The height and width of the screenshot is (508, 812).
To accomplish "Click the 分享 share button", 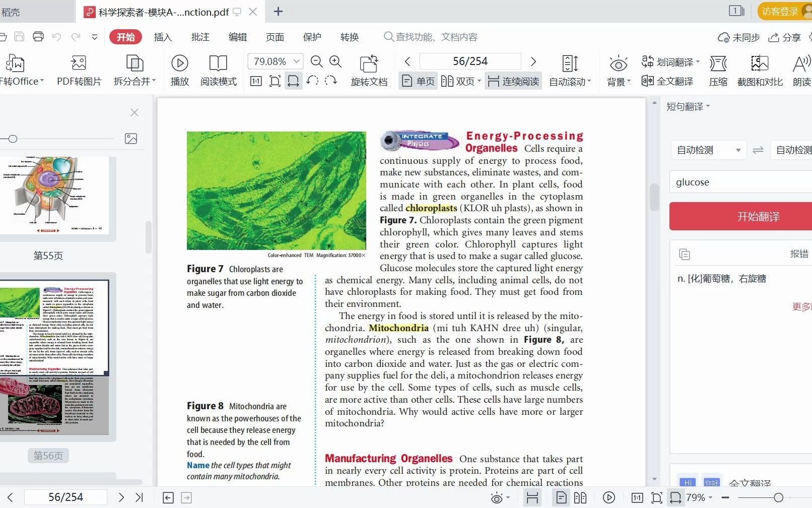I will (784, 37).
